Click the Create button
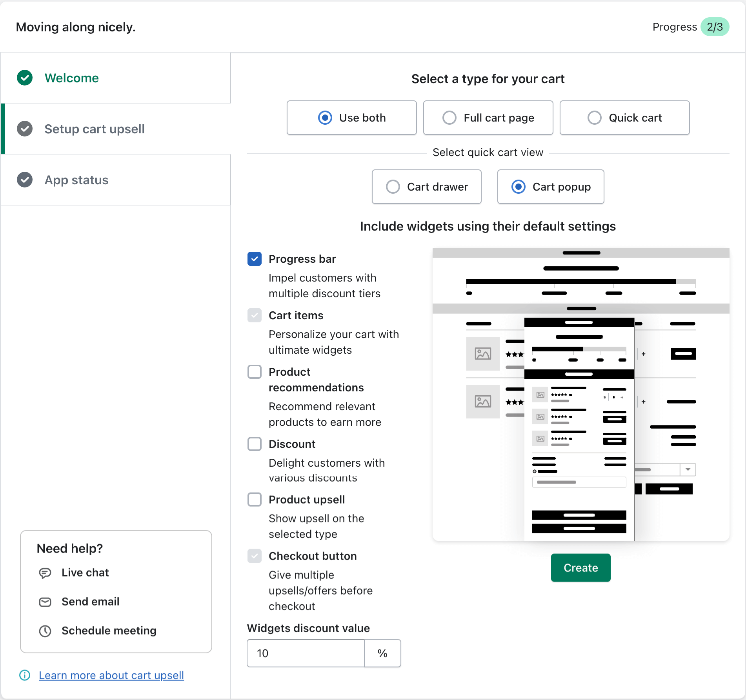The height and width of the screenshot is (700, 746). coord(580,567)
